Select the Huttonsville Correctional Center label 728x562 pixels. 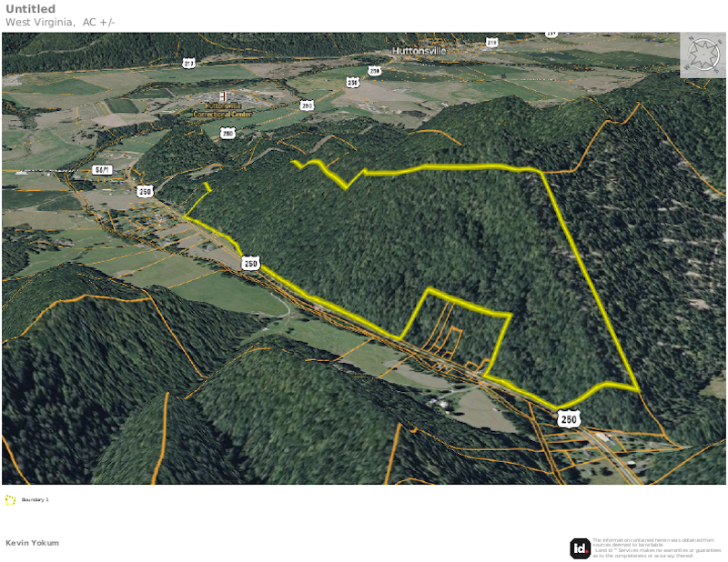(x=223, y=110)
